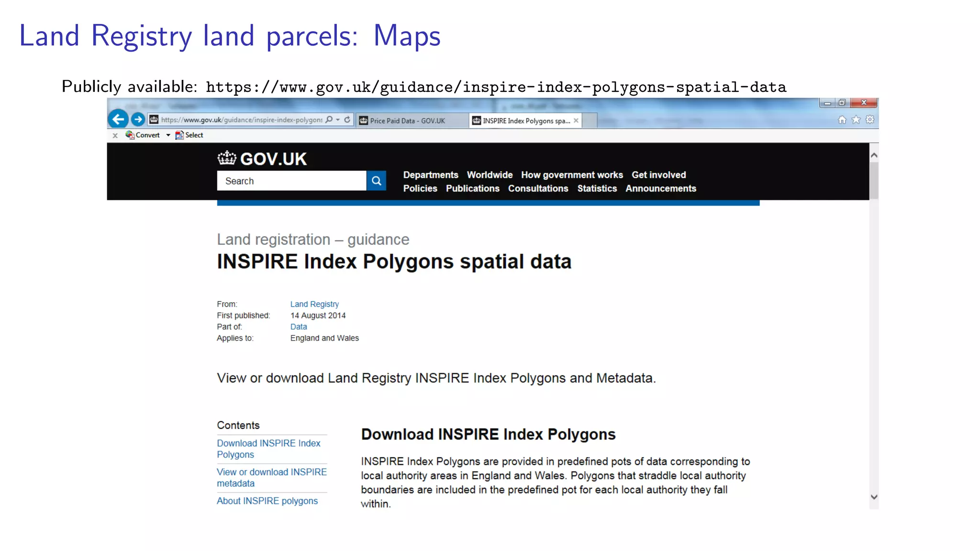The height and width of the screenshot is (551, 980).
Task: Click the Convert toolbar button
Action: 143,135
